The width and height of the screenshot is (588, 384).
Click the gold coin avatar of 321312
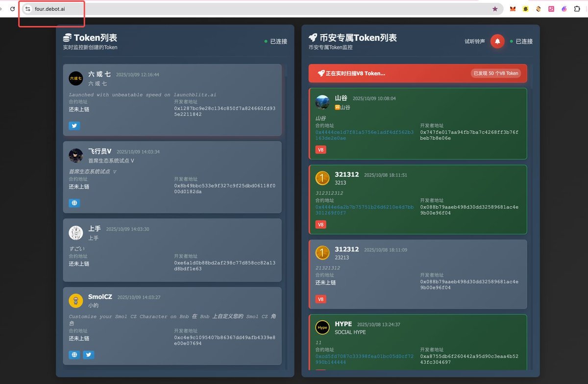(322, 178)
